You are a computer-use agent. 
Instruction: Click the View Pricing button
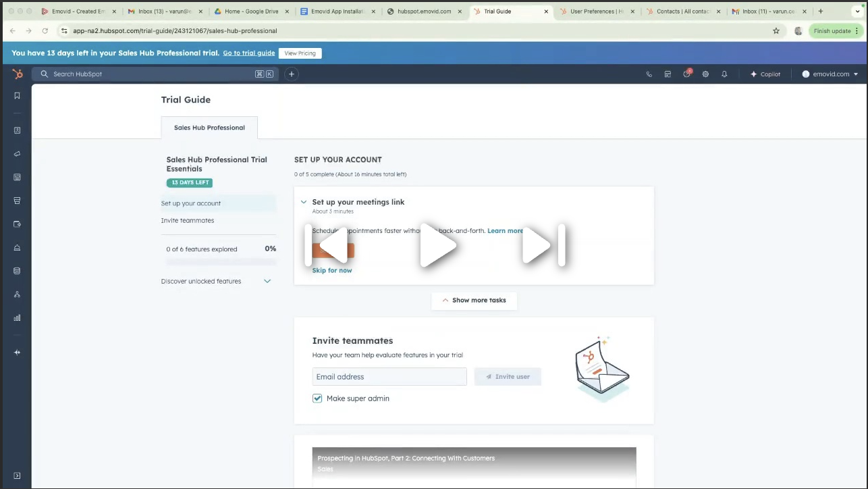click(300, 53)
